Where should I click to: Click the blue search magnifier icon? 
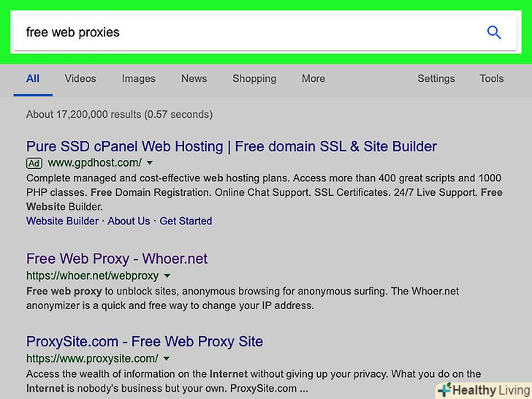494,32
